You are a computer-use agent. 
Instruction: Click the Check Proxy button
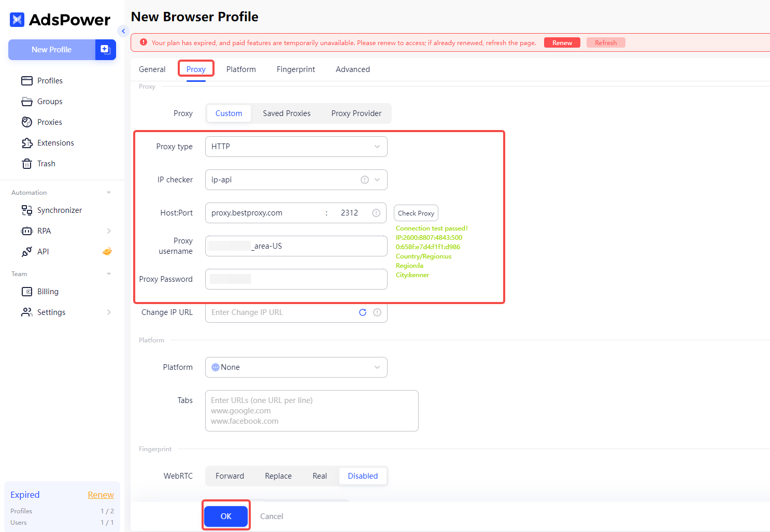point(416,213)
